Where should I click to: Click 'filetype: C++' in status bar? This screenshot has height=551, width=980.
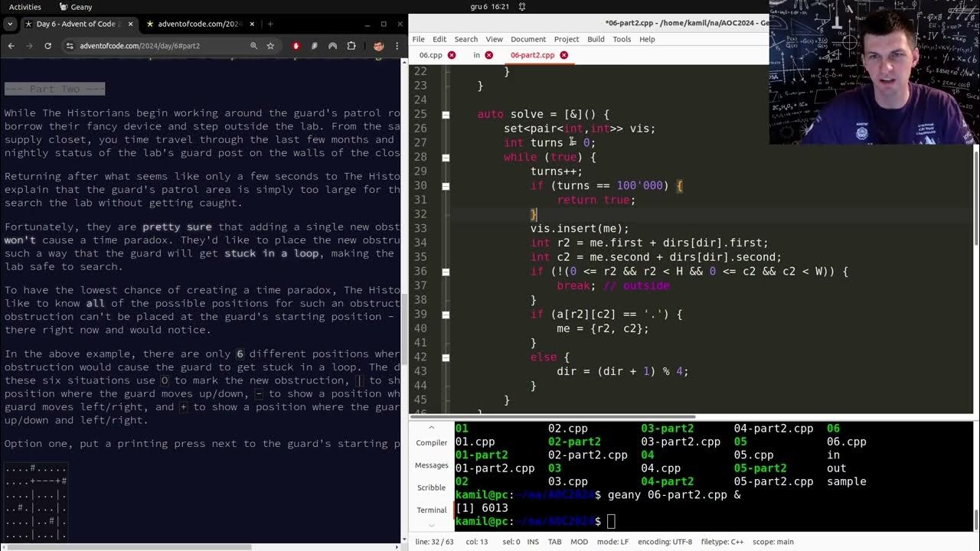tap(722, 542)
